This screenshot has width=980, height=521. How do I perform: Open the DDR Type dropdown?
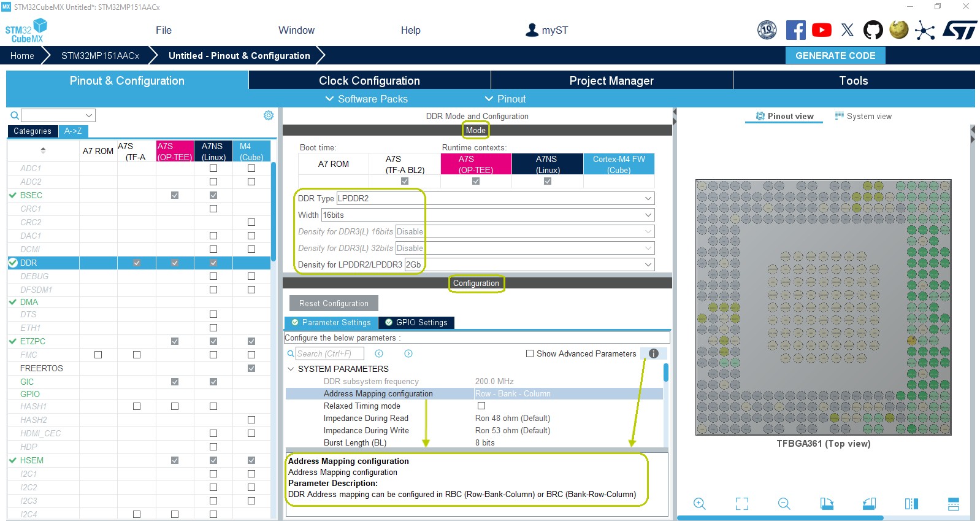[496, 198]
